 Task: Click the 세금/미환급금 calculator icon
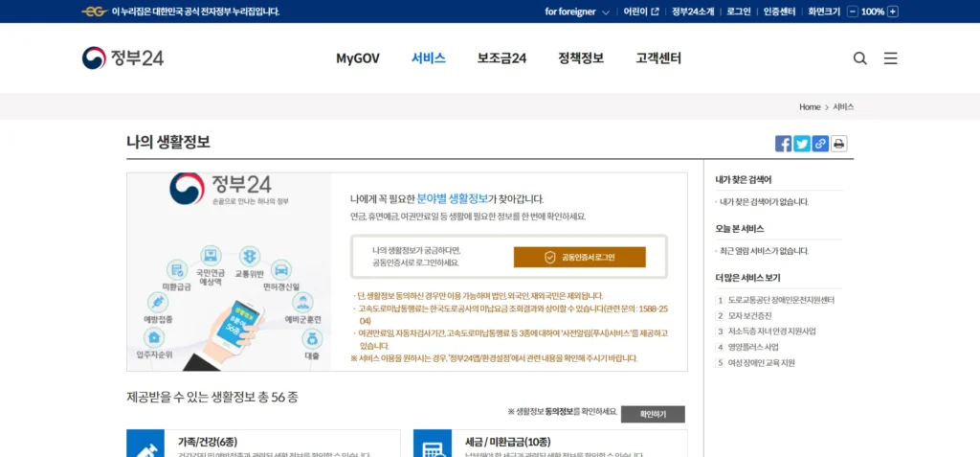click(x=432, y=444)
